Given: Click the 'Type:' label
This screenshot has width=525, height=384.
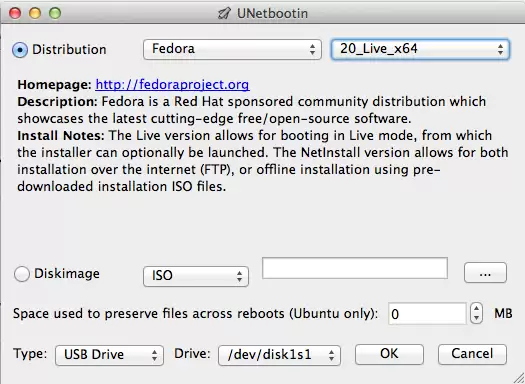Looking at the screenshot, I should (x=30, y=354).
